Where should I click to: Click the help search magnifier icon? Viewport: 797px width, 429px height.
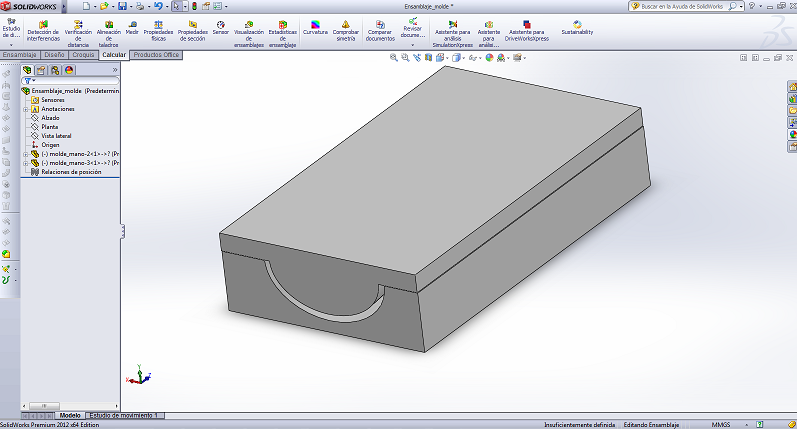pos(732,6)
